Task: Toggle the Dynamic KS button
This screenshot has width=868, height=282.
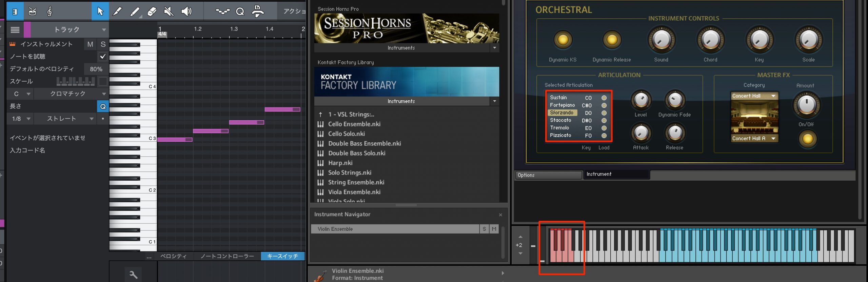Action: pyautogui.click(x=563, y=40)
